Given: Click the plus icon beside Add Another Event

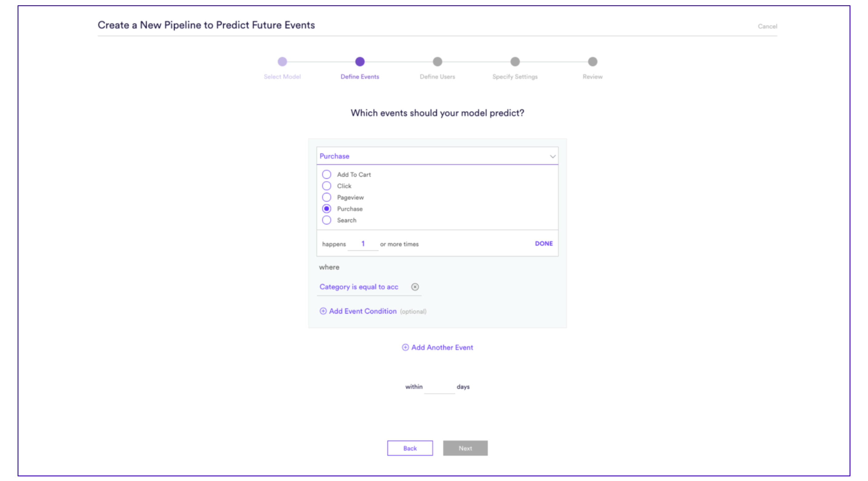Looking at the screenshot, I should coord(405,348).
